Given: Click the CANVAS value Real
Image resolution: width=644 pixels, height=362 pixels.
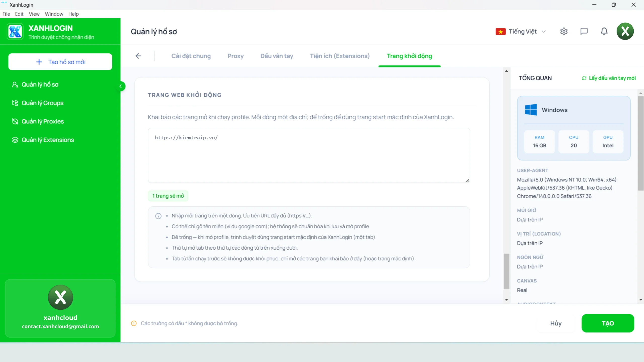Looking at the screenshot, I should [522, 290].
